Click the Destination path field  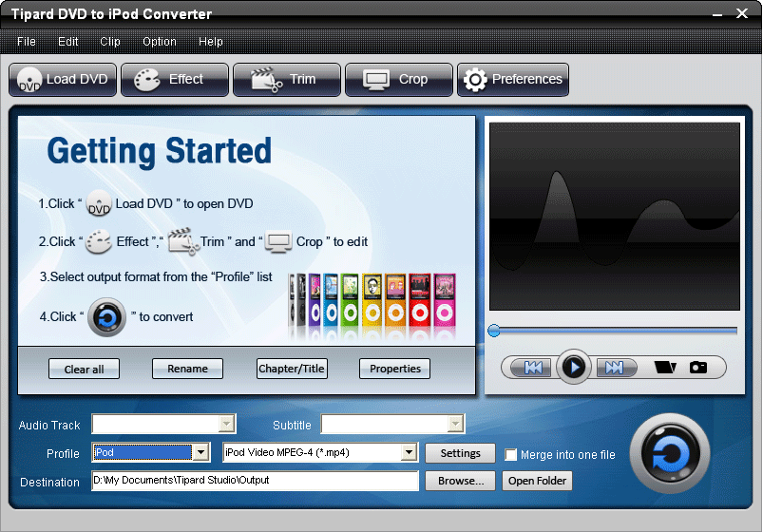(255, 481)
